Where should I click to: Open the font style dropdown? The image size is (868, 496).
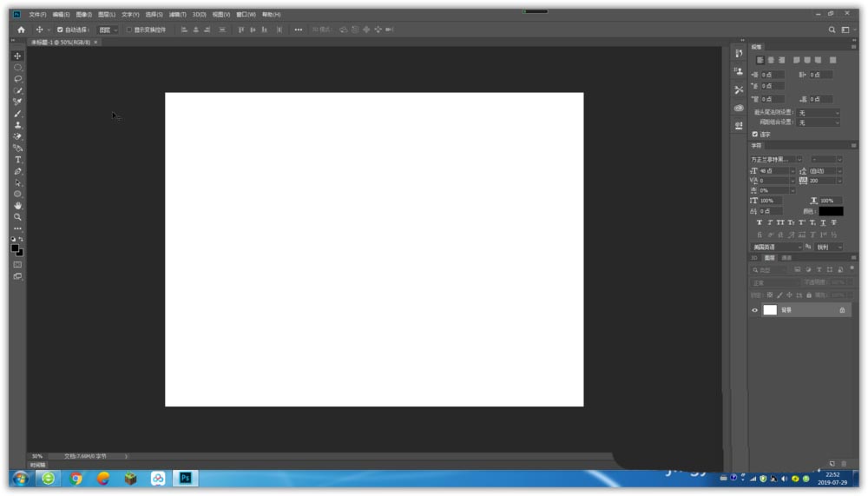826,160
